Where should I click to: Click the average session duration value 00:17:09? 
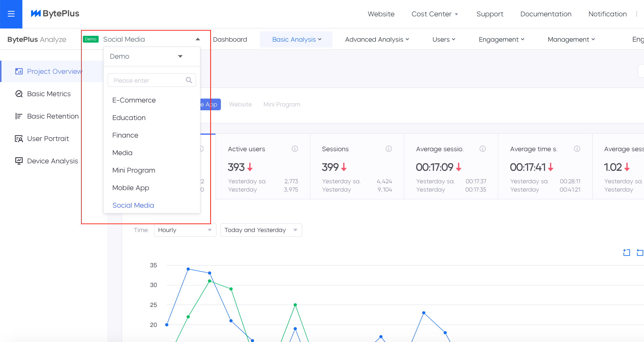(435, 167)
